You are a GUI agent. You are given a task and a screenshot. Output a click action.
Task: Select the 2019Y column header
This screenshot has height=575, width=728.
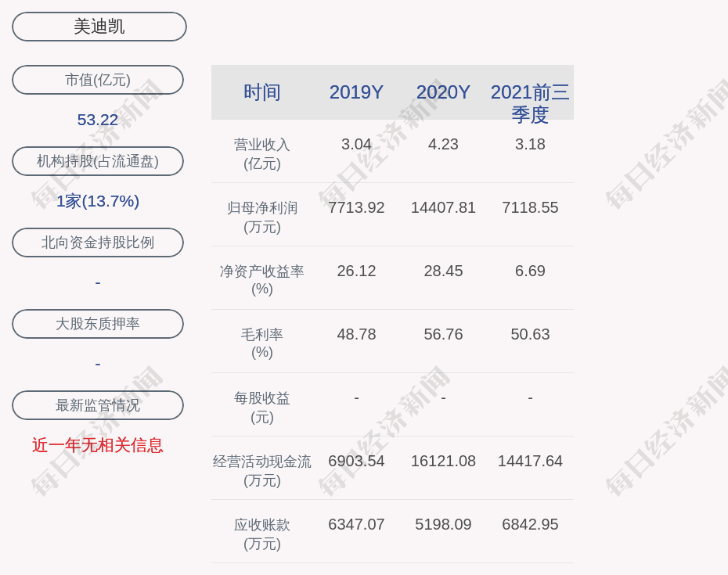click(x=356, y=92)
